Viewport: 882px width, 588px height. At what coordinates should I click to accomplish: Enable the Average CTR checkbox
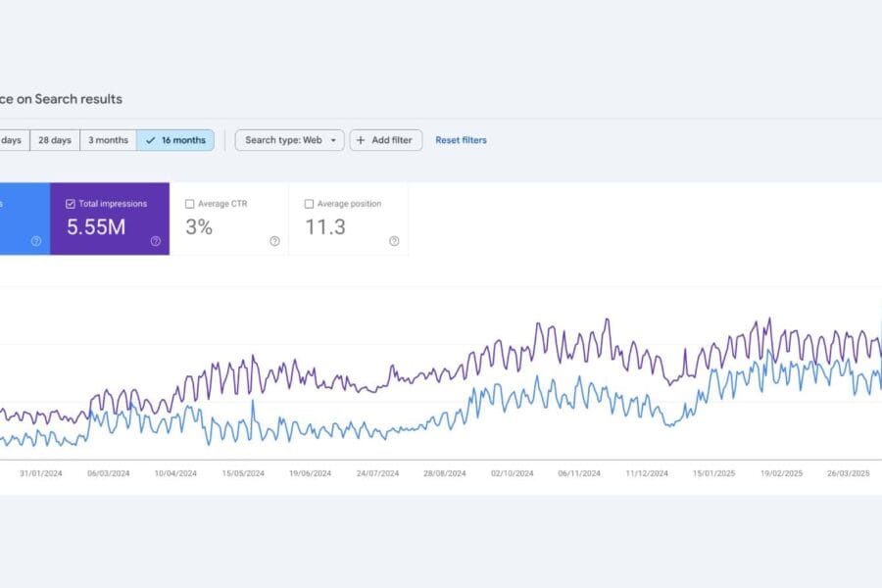point(189,204)
